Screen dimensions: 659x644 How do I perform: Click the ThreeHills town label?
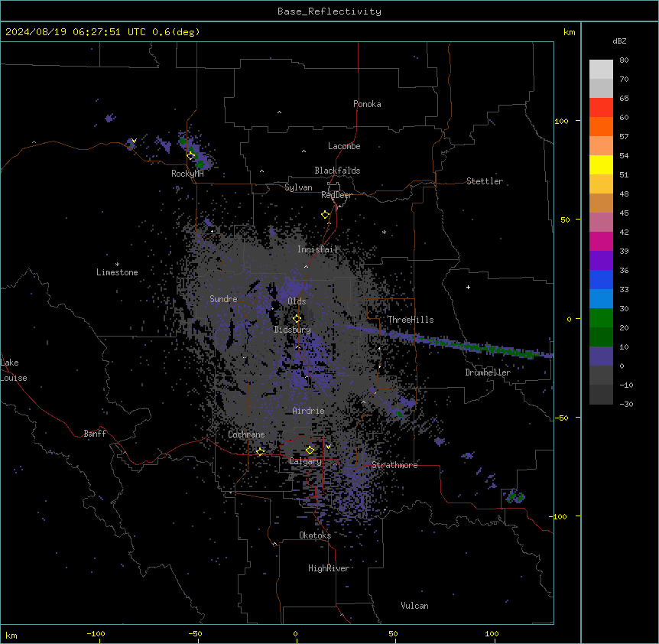coord(411,320)
